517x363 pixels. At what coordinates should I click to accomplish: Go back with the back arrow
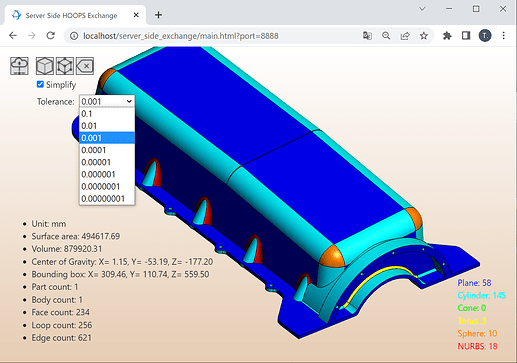(13, 36)
